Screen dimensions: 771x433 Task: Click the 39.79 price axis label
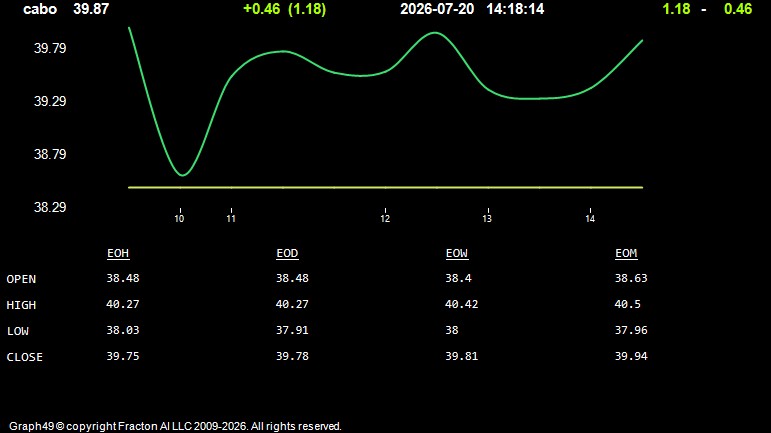tap(50, 48)
